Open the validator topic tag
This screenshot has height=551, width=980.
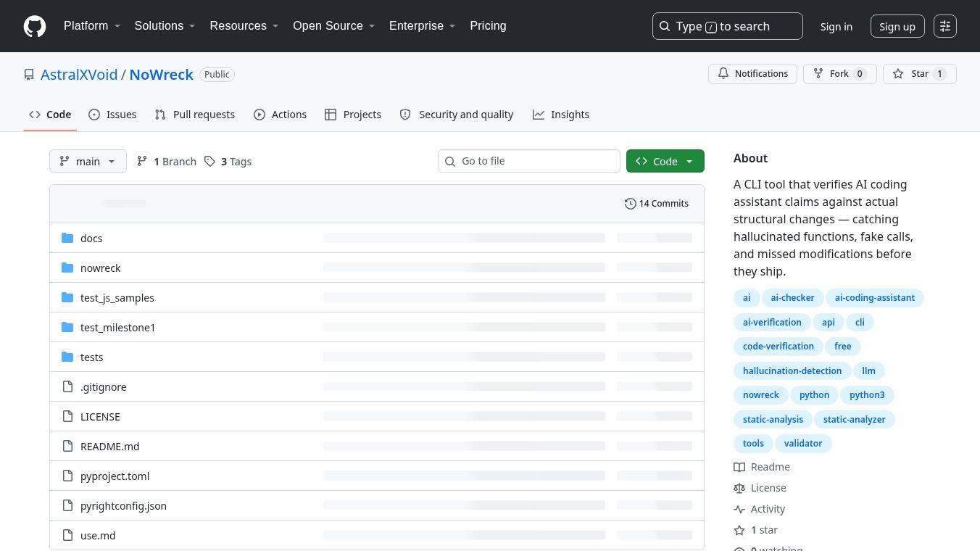(803, 444)
